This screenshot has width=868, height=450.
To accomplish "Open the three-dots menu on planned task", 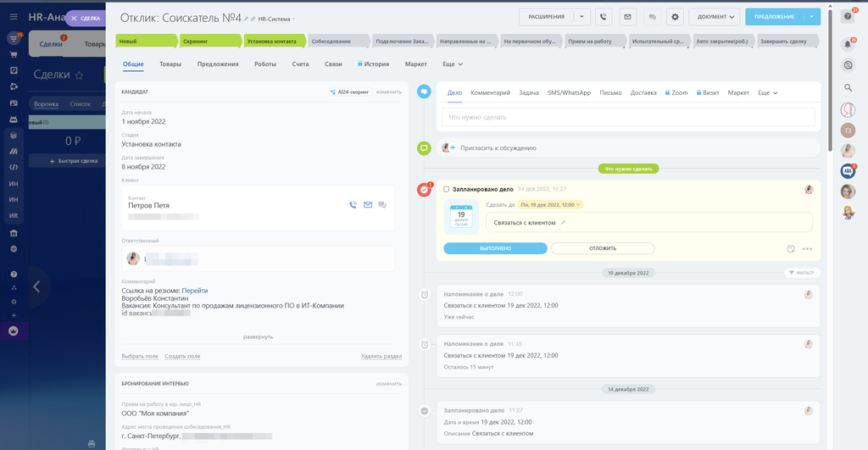I will point(807,249).
